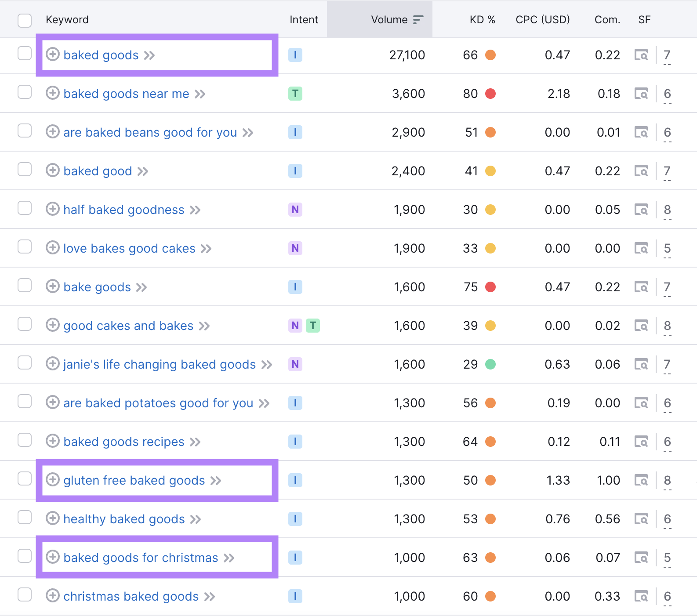Open 'janie's life changing baked goods' link
This screenshot has height=616, width=697.
(x=160, y=365)
